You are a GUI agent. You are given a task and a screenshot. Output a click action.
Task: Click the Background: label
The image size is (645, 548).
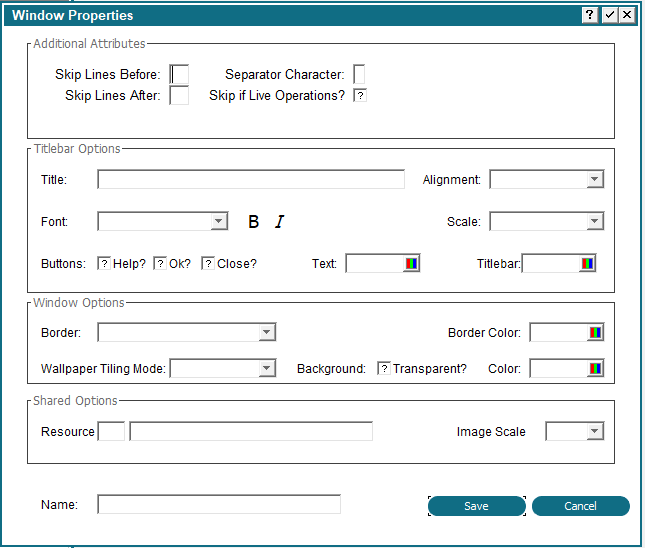(x=331, y=369)
